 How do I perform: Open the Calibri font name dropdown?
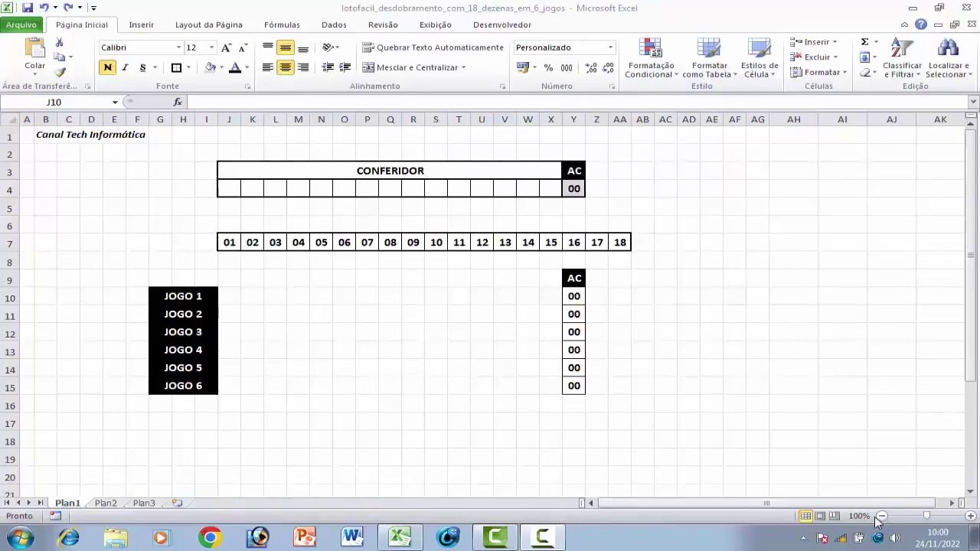coord(178,47)
